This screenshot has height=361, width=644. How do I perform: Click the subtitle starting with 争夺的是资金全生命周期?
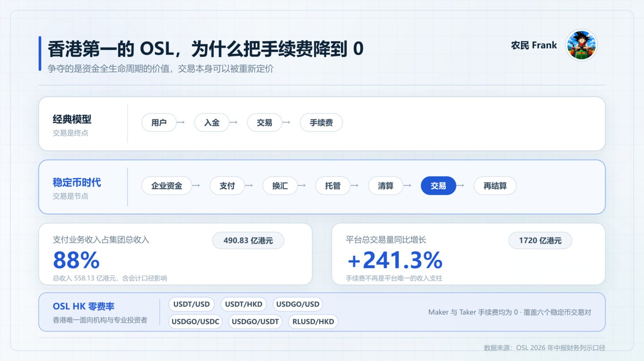pyautogui.click(x=161, y=69)
